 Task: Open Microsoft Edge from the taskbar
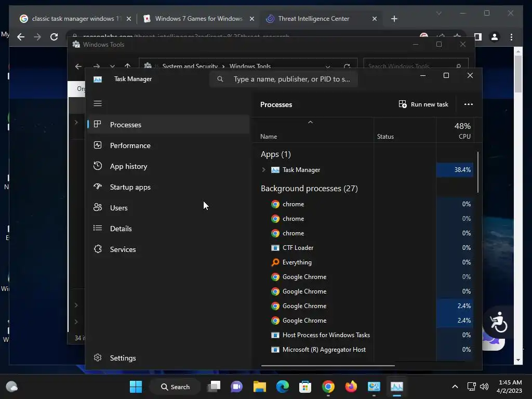(282, 387)
